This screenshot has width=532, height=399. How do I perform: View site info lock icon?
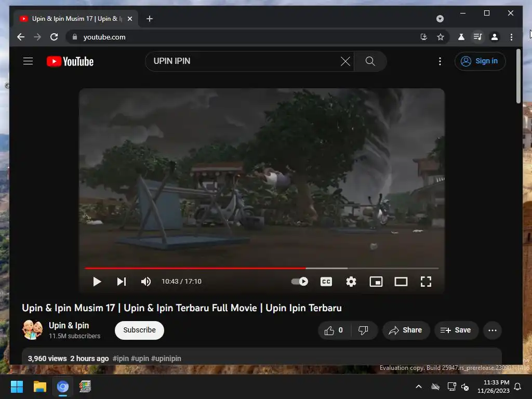(75, 37)
